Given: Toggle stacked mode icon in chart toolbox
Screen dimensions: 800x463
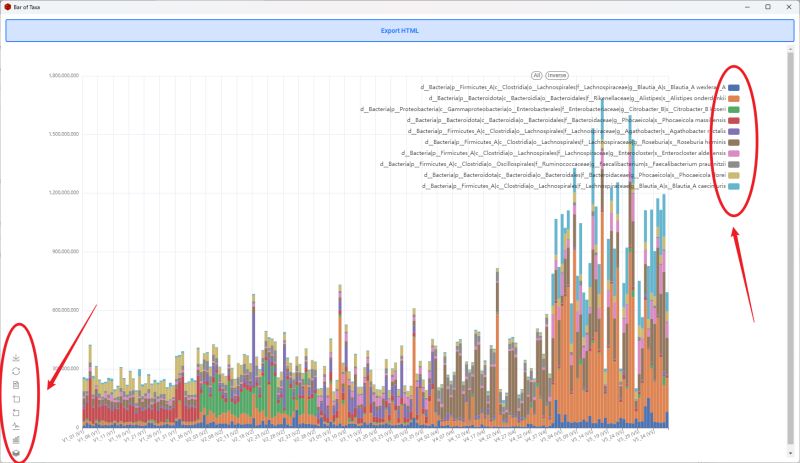Looking at the screenshot, I should (16, 453).
